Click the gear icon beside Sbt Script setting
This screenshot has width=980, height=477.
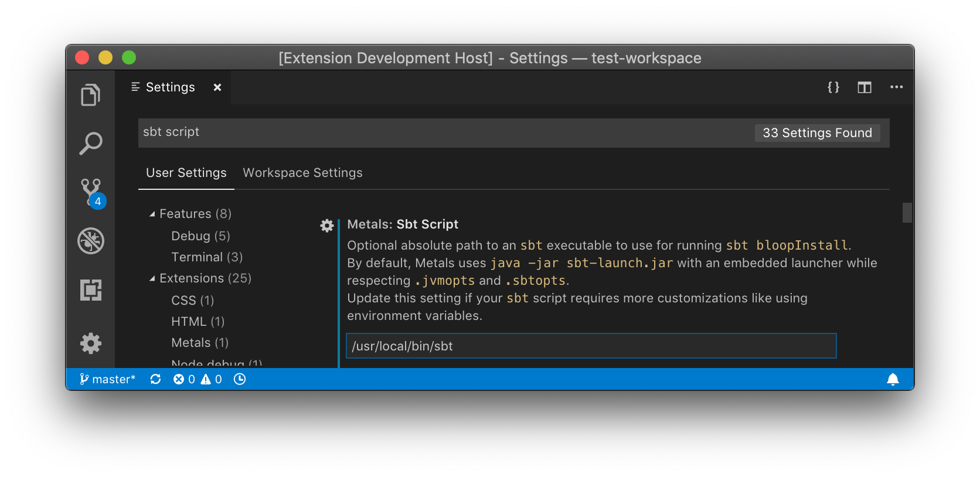pos(327,226)
